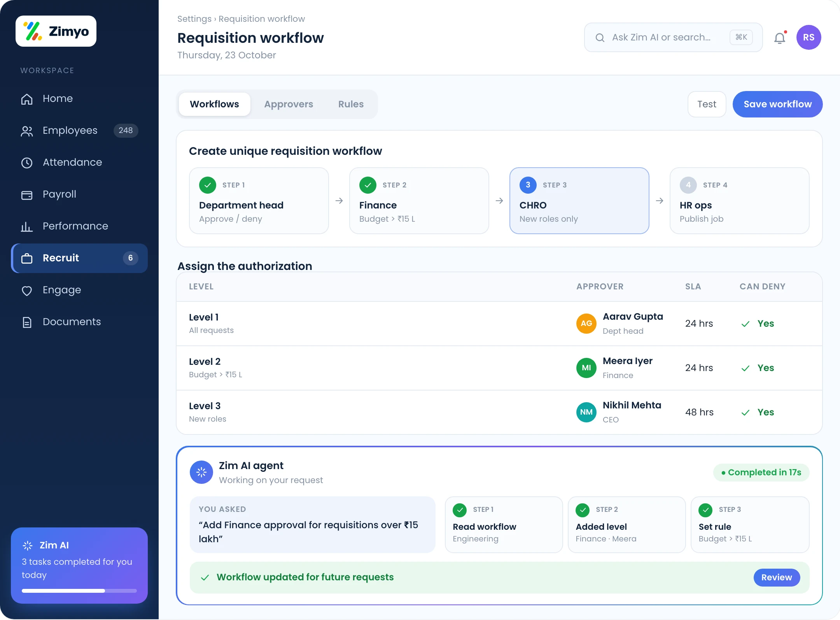The image size is (840, 620).
Task: Click the Review button
Action: coord(777,577)
